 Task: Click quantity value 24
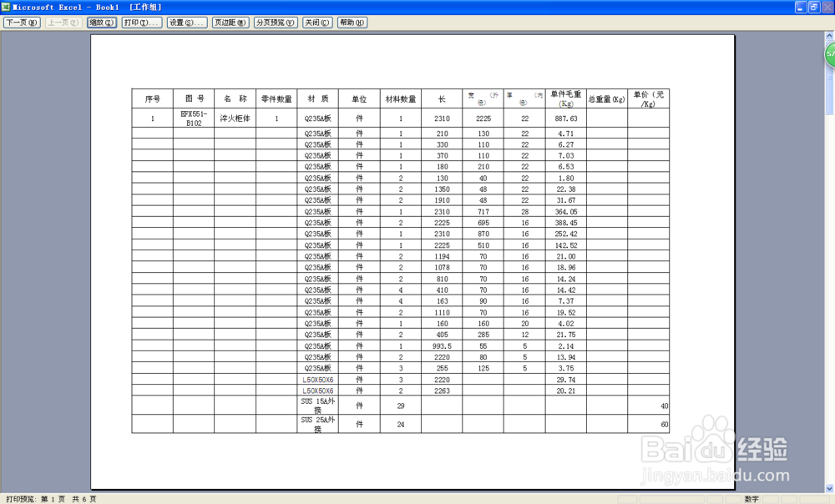point(401,424)
